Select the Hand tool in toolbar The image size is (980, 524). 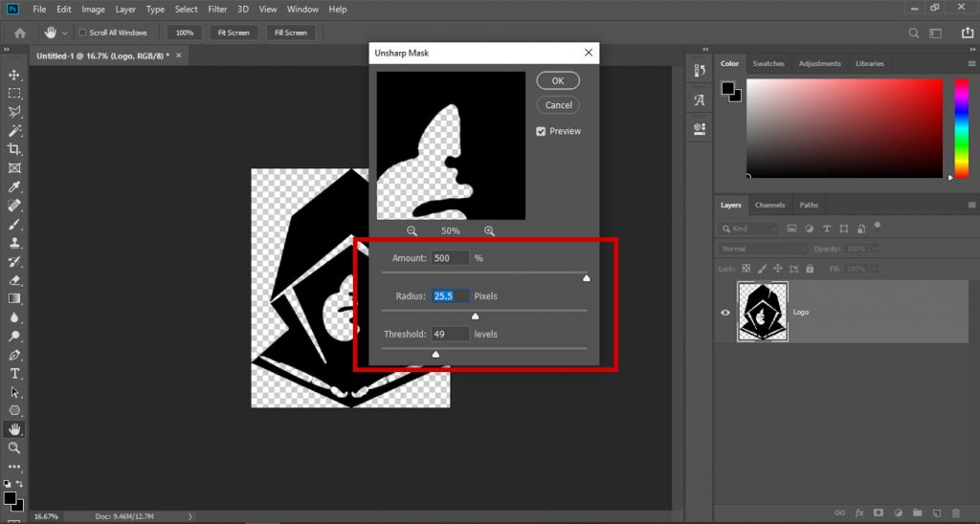14,429
